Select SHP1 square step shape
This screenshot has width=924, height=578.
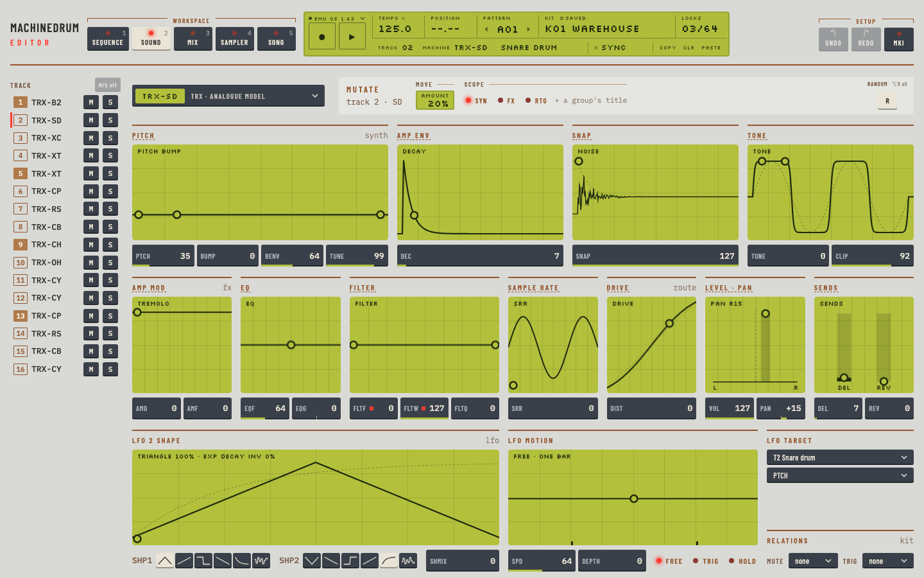203,561
